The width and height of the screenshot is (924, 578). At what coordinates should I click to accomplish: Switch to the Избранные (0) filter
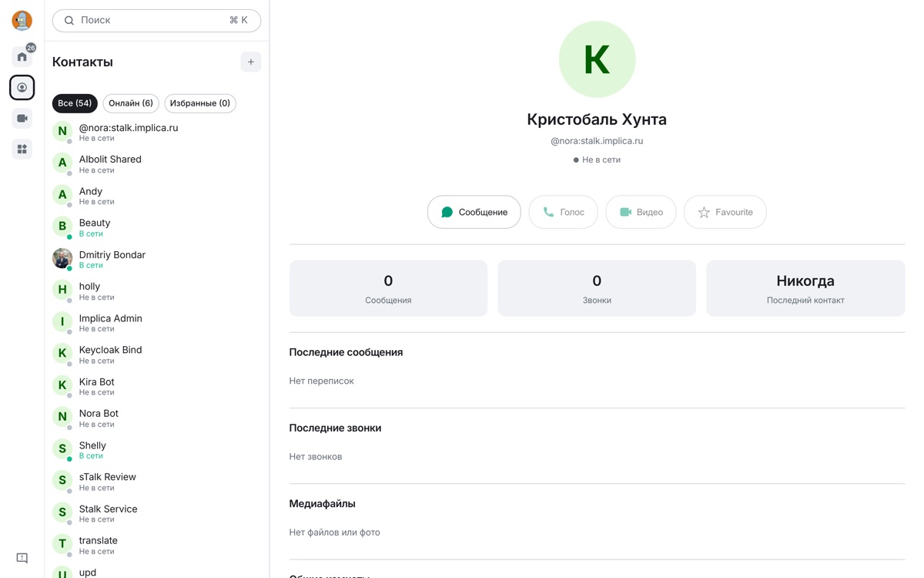[x=200, y=103]
